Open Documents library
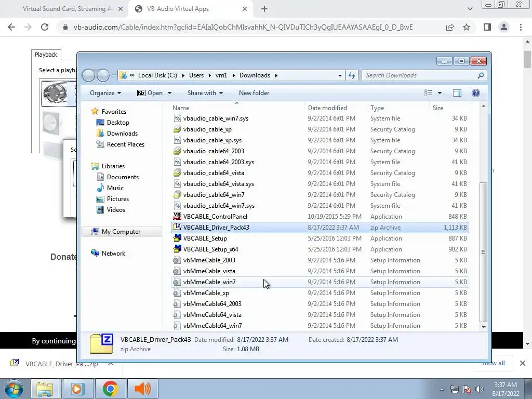The height and width of the screenshot is (399, 532). point(117,177)
